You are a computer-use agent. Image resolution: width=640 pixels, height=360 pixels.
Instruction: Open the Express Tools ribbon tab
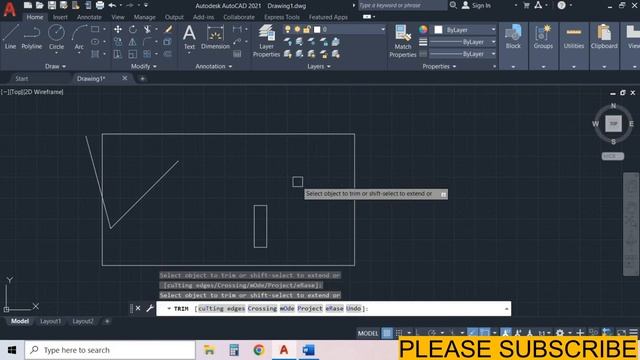(x=282, y=17)
